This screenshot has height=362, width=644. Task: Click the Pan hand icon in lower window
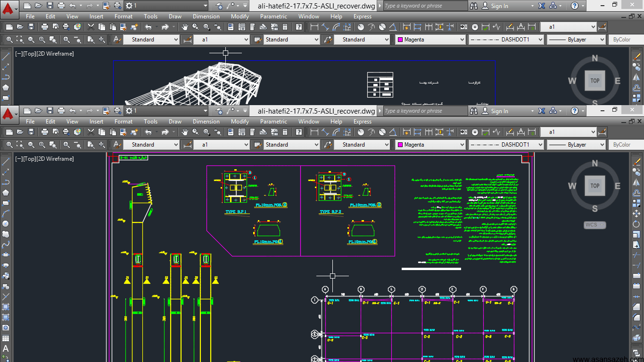[184, 132]
